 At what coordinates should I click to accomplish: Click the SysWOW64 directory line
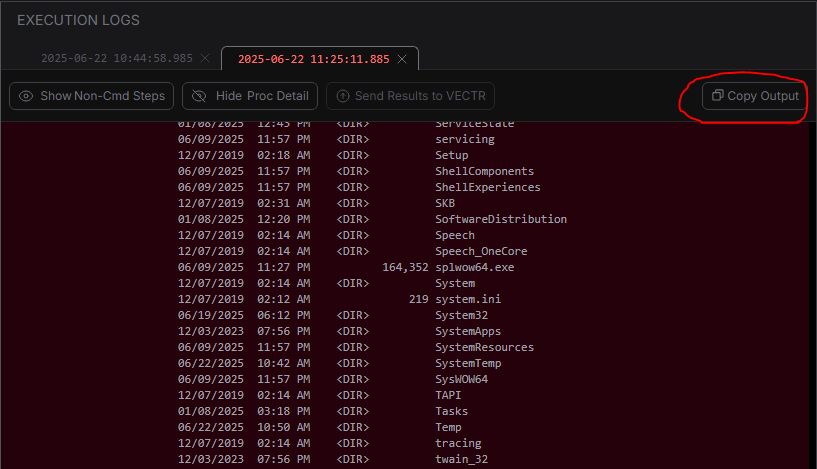pyautogui.click(x=461, y=379)
